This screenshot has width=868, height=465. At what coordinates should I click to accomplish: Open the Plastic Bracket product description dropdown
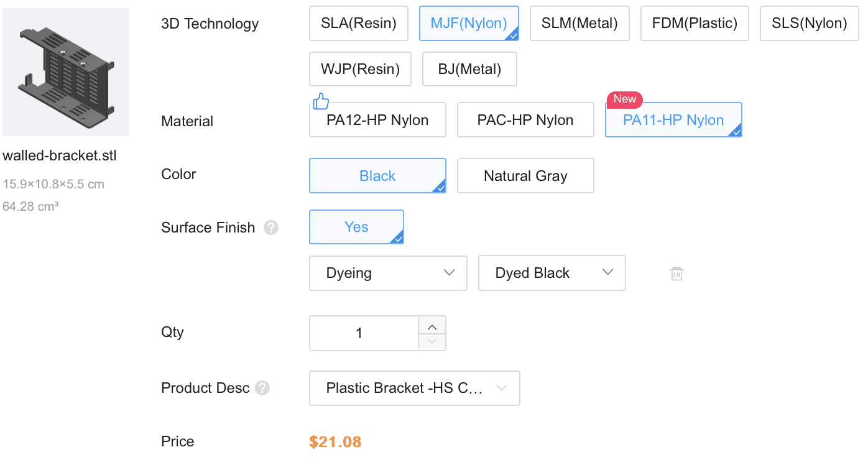[414, 389]
